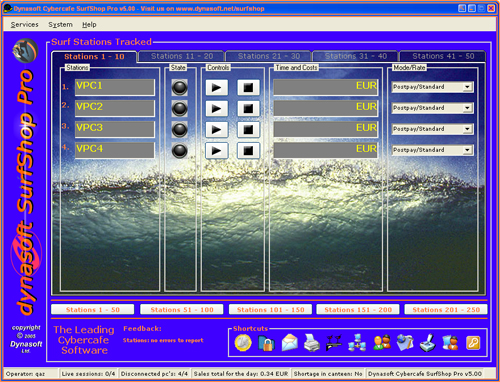The width and height of the screenshot is (500, 382).
Task: Stop the session for VPC3
Action: point(248,130)
